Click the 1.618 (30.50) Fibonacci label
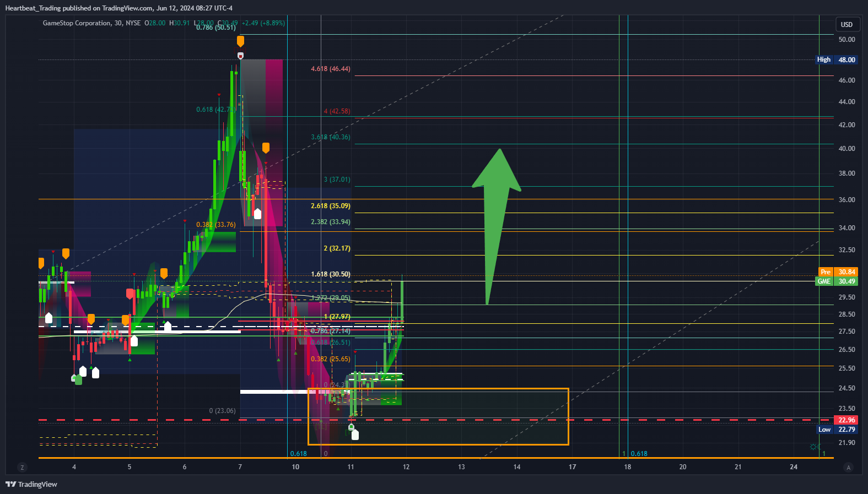 coord(331,274)
